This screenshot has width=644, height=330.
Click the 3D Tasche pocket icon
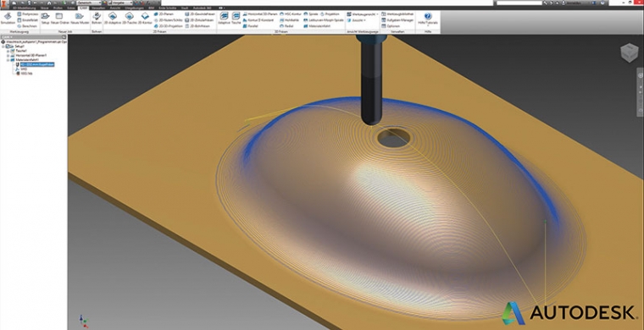tap(236, 18)
